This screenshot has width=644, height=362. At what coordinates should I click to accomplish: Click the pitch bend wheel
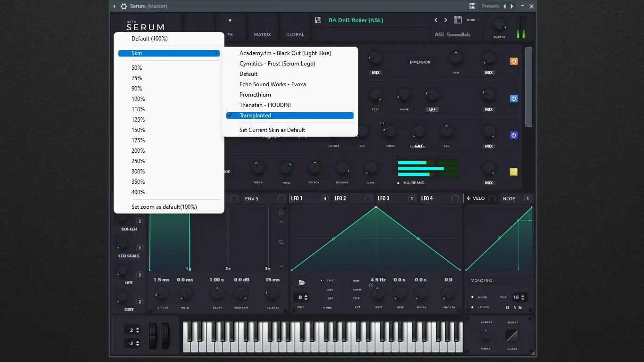tap(154, 336)
